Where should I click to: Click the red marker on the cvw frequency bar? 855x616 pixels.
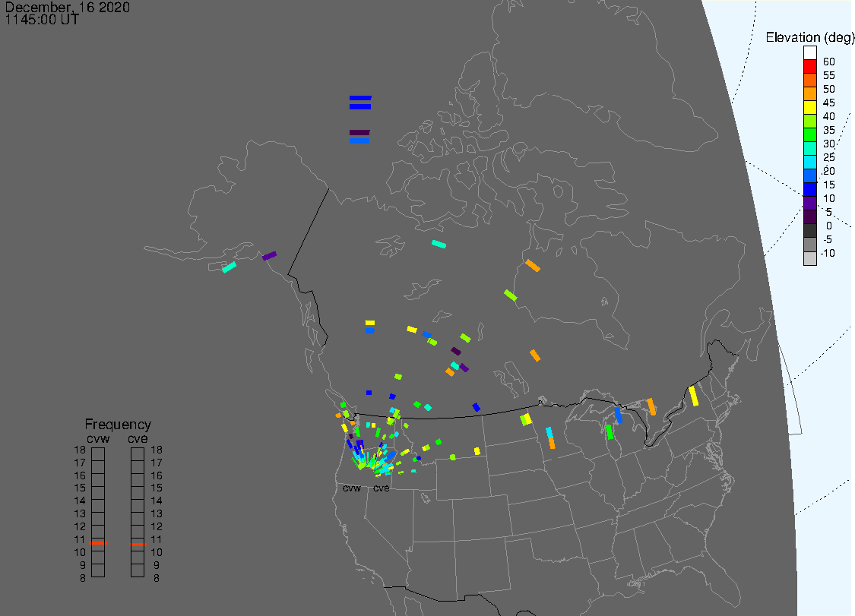click(98, 543)
